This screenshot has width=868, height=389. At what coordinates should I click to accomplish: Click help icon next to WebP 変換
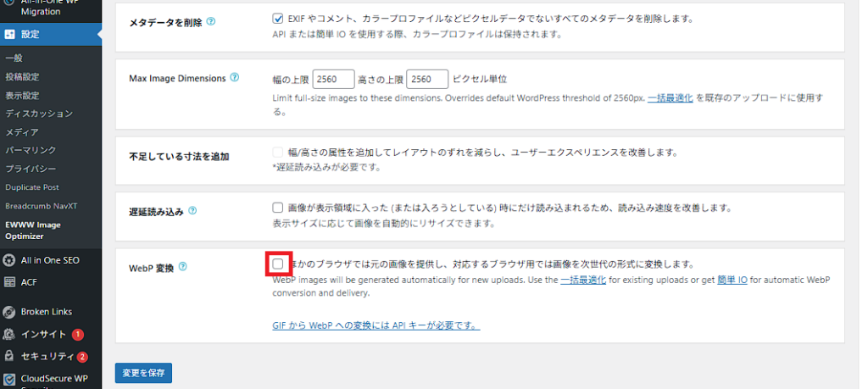click(x=183, y=267)
